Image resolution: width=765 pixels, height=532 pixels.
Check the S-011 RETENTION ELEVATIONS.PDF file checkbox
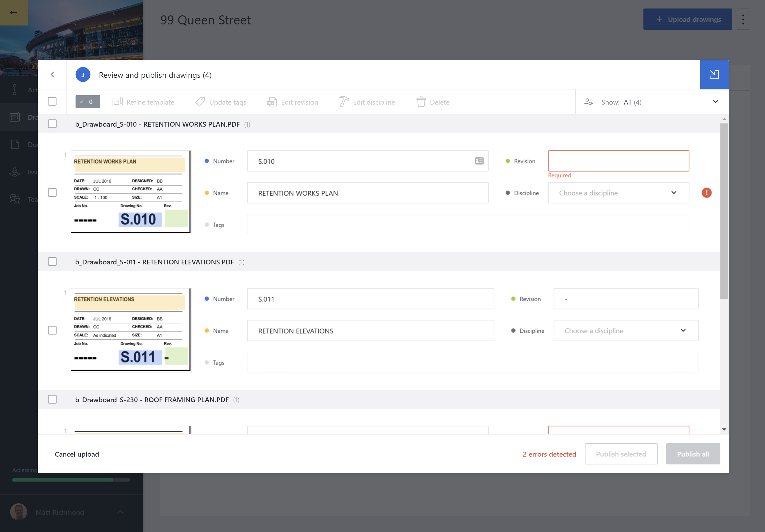[52, 262]
